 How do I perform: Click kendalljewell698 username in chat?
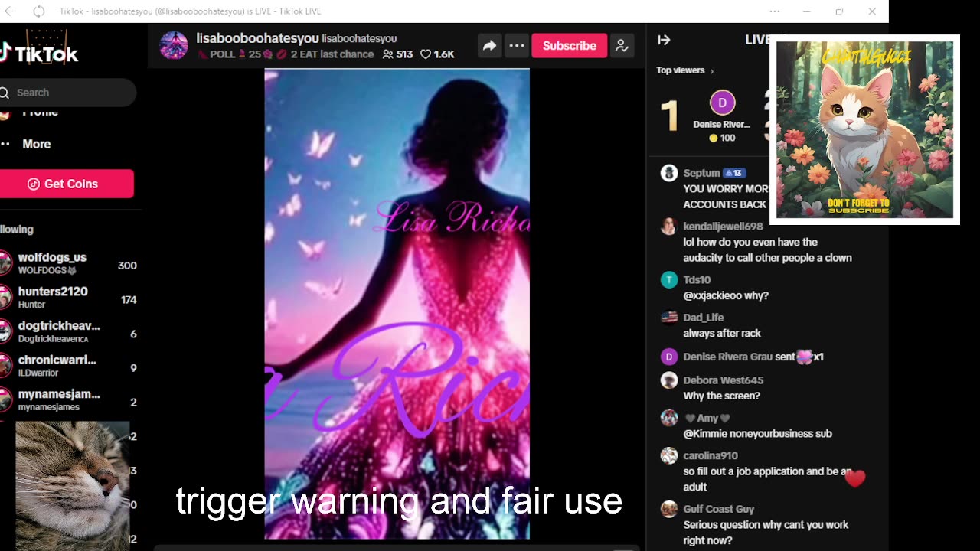point(723,227)
